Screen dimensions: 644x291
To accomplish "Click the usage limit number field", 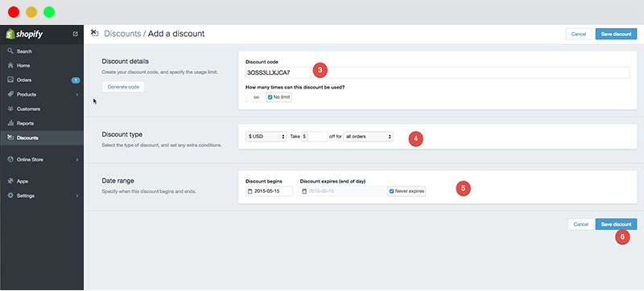I will tap(255, 97).
